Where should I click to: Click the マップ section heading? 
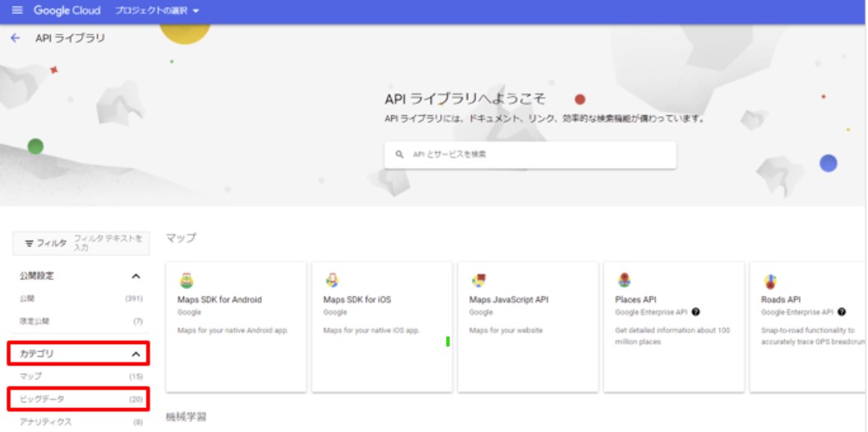point(181,238)
